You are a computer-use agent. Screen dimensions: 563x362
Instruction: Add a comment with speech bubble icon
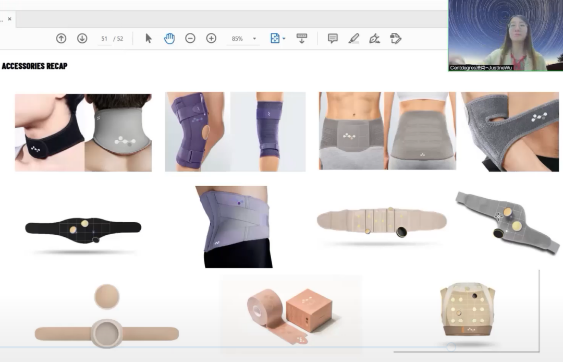[333, 38]
